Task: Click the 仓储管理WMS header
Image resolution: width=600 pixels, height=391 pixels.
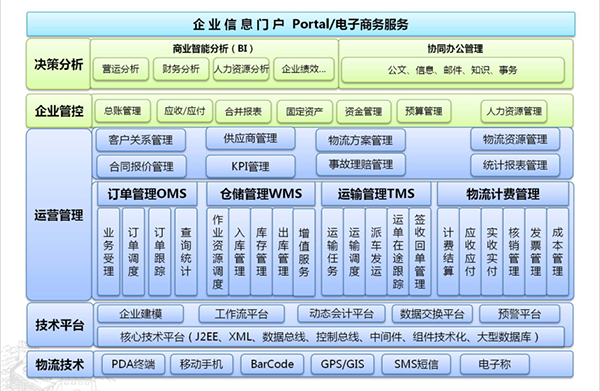Action: pyautogui.click(x=261, y=194)
